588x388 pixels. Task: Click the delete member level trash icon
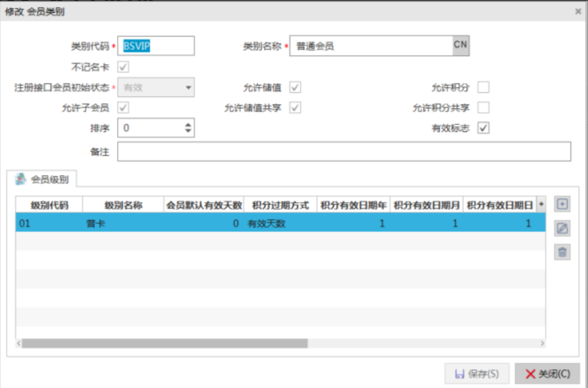(x=562, y=252)
